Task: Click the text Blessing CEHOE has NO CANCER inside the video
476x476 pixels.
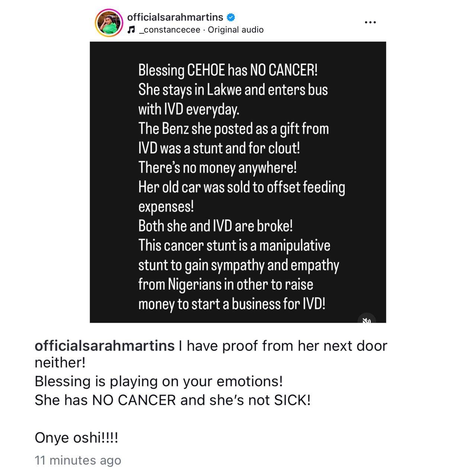Action: tap(229, 70)
